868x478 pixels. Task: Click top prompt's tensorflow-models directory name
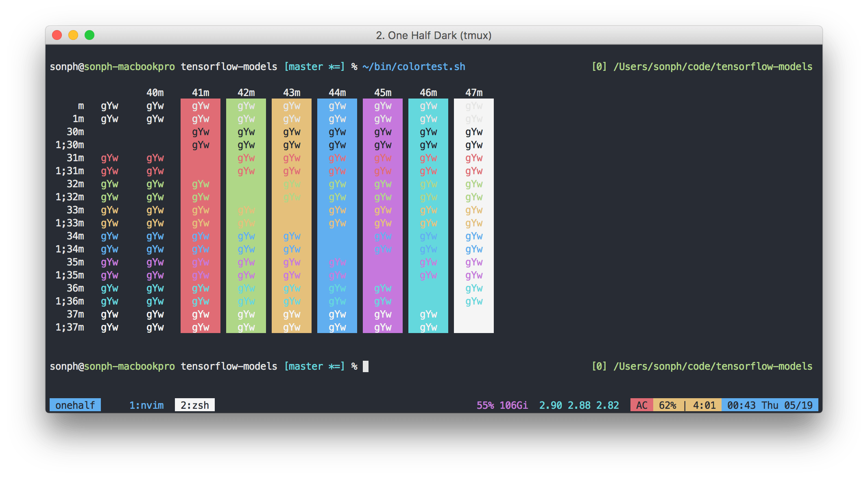(x=229, y=67)
